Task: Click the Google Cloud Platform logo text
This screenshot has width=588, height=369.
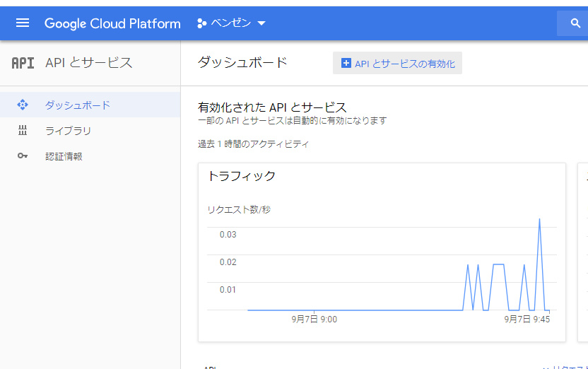Action: pyautogui.click(x=112, y=23)
